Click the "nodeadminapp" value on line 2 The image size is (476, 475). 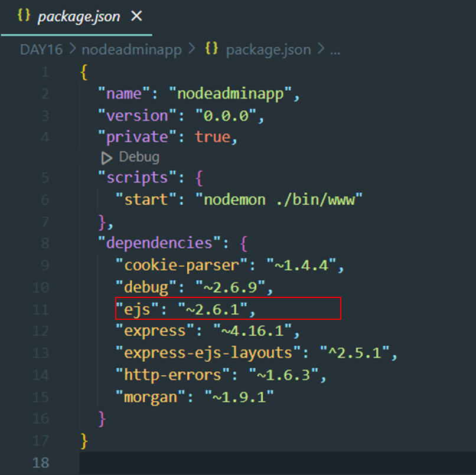point(230,93)
